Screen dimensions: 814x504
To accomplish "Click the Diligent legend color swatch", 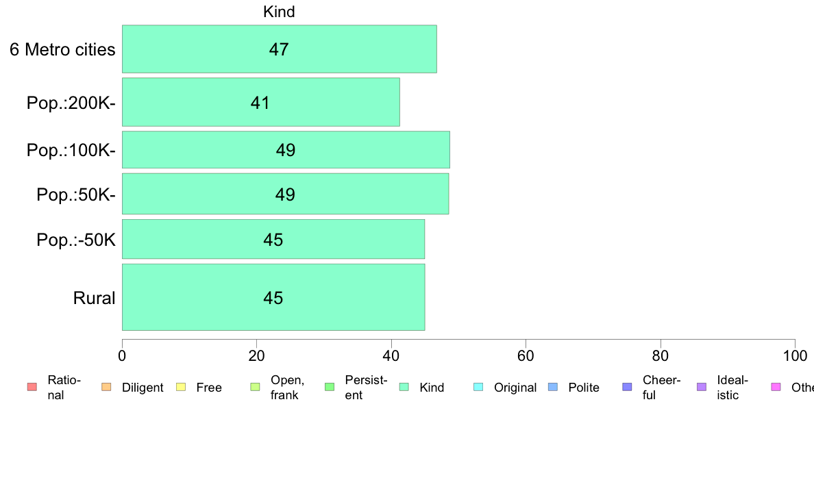I will [106, 387].
